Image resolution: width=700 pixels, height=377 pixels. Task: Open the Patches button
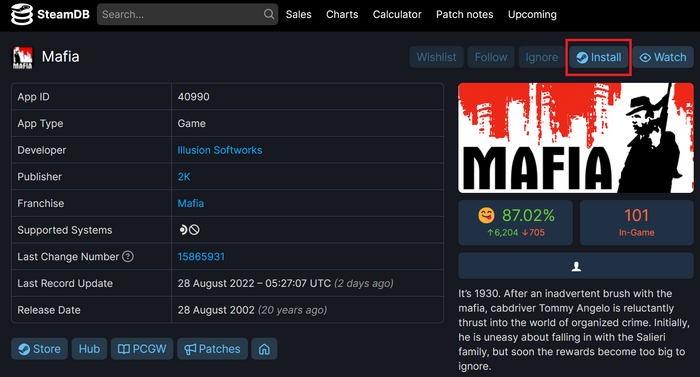[212, 349]
